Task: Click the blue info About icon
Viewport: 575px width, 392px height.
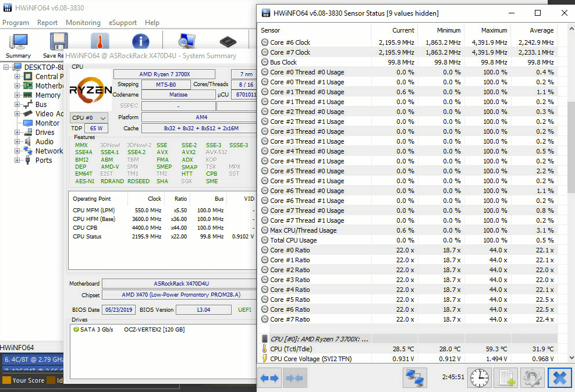Action: coord(140,41)
